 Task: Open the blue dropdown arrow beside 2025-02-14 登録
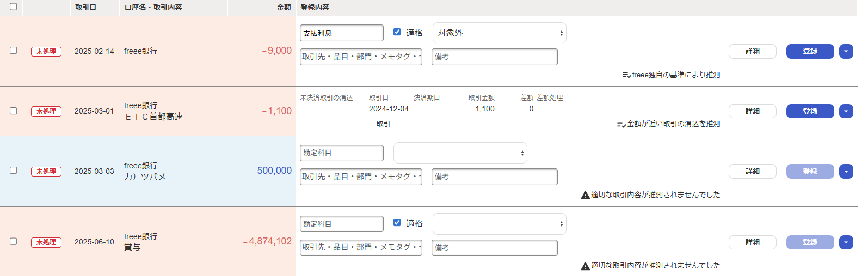846,51
